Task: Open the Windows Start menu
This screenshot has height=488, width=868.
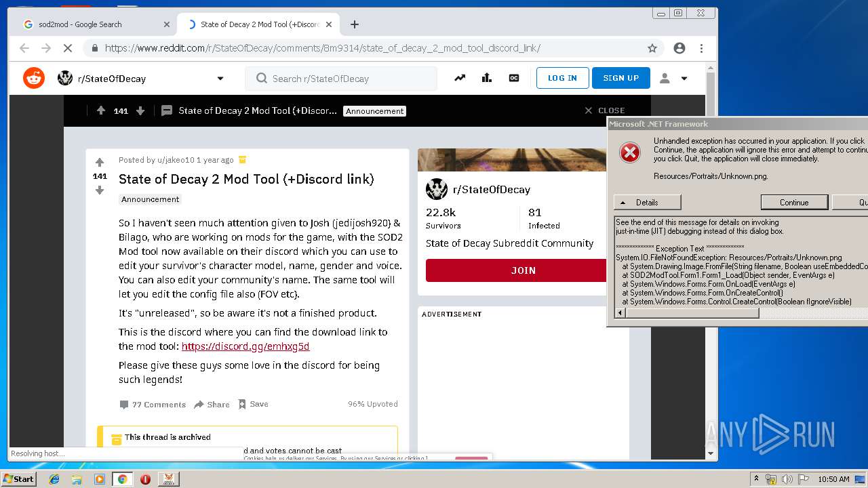Action: coord(19,479)
